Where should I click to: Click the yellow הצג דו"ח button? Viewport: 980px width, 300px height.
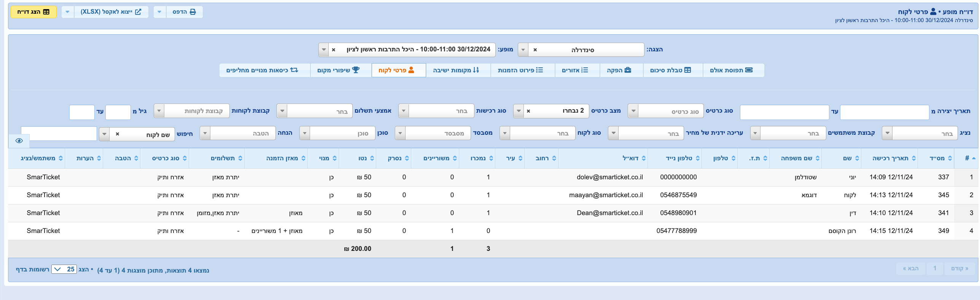[x=33, y=12]
